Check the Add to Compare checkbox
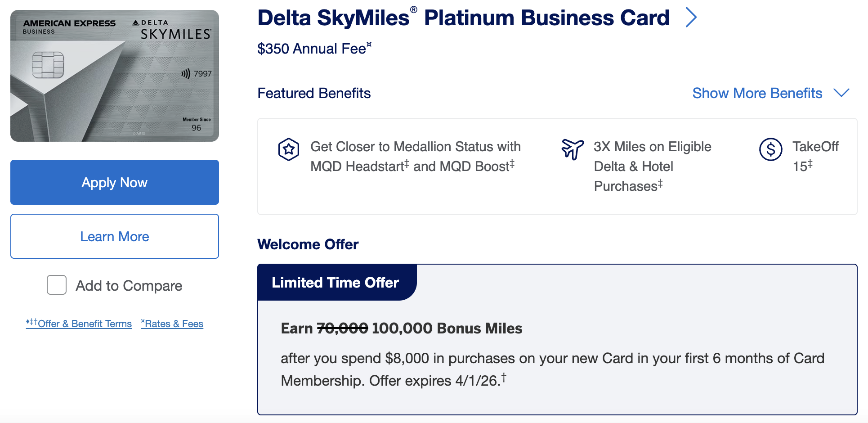The height and width of the screenshot is (423, 868). (x=57, y=285)
